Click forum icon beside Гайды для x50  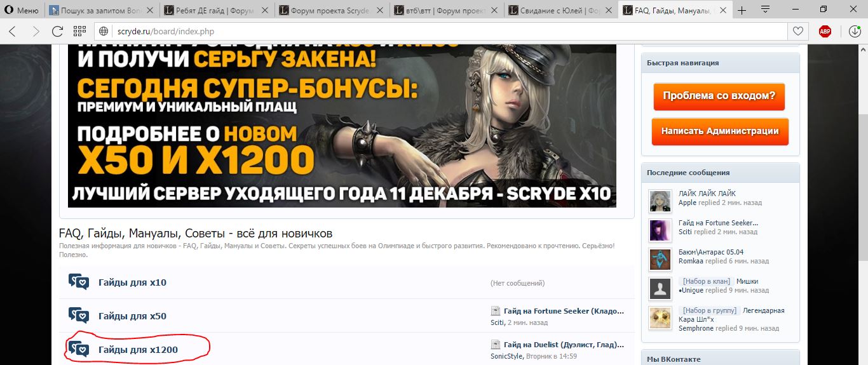tap(79, 315)
